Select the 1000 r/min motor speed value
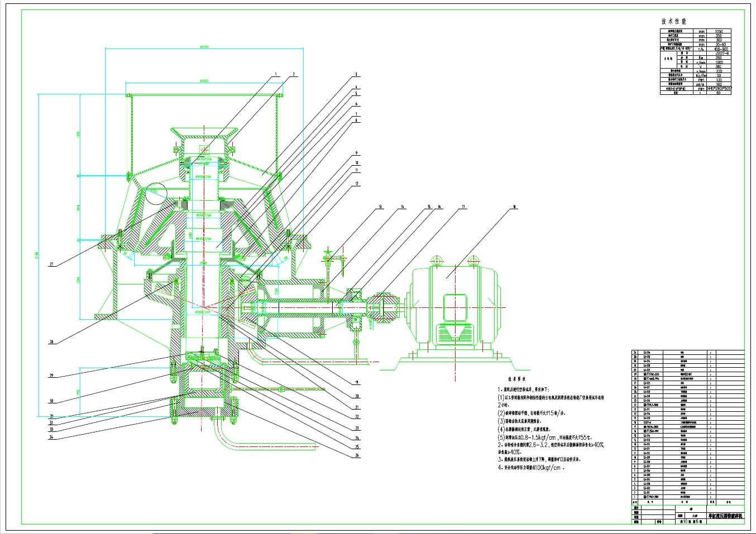The image size is (756, 534). [x=719, y=62]
